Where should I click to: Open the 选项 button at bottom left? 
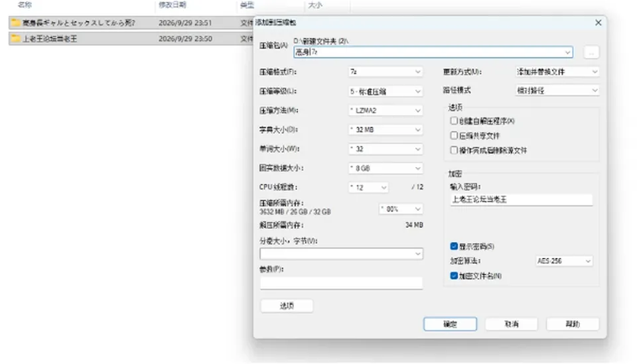287,306
